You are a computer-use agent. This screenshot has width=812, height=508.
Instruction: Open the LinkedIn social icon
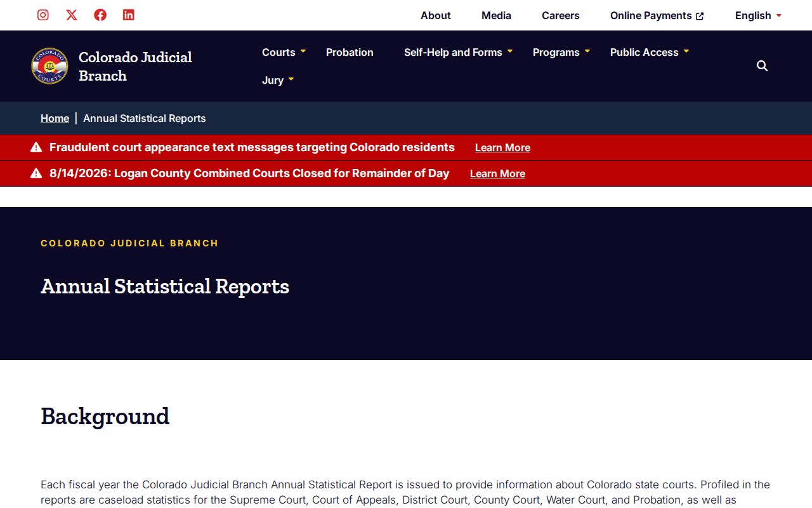click(129, 15)
